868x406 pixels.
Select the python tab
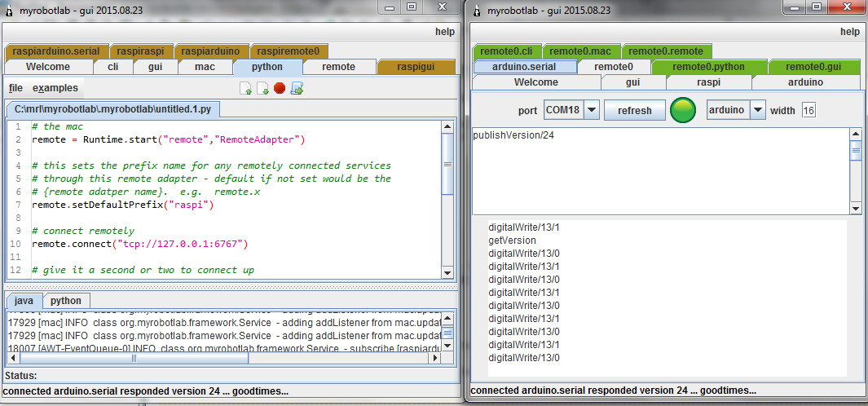point(267,67)
